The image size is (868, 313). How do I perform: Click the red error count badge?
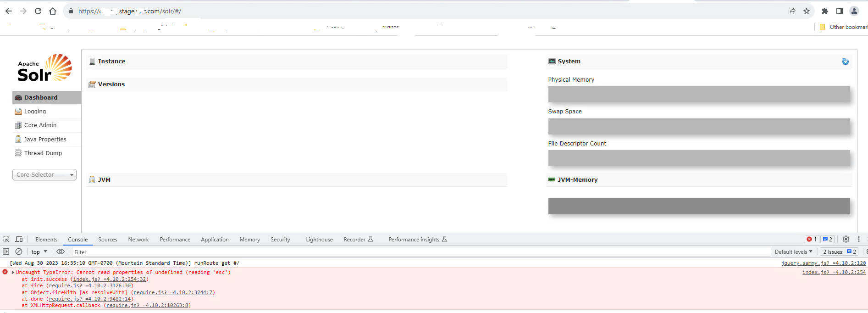pyautogui.click(x=812, y=239)
